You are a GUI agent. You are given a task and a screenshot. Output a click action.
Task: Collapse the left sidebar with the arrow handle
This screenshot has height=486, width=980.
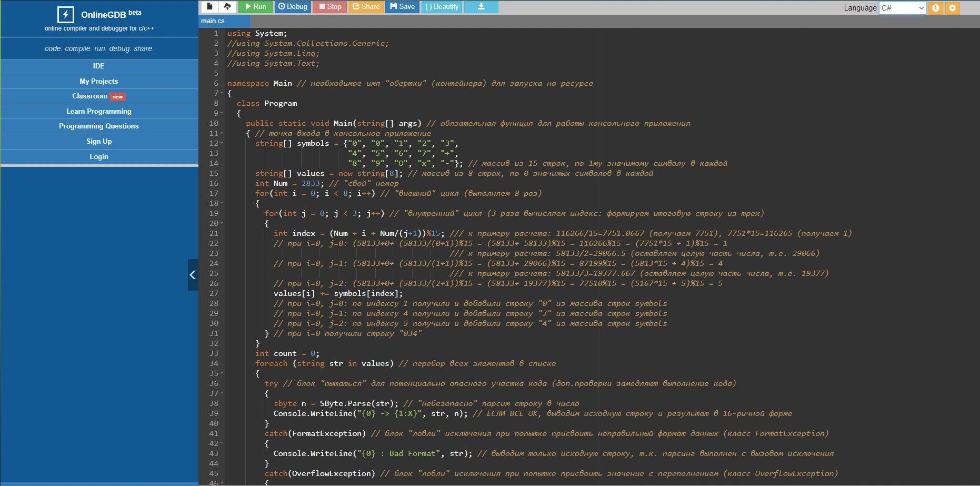tap(193, 275)
